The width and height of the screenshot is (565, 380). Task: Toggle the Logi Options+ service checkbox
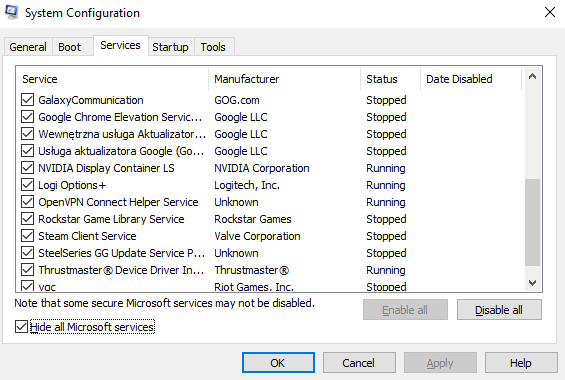pyautogui.click(x=27, y=185)
